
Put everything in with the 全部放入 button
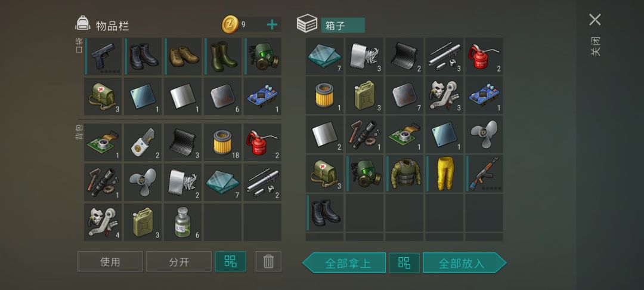[x=465, y=263]
